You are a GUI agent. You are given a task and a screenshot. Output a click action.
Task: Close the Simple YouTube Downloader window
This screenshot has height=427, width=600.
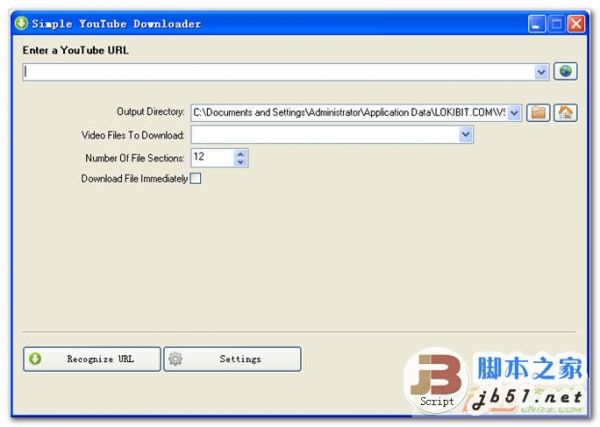pyautogui.click(x=576, y=24)
